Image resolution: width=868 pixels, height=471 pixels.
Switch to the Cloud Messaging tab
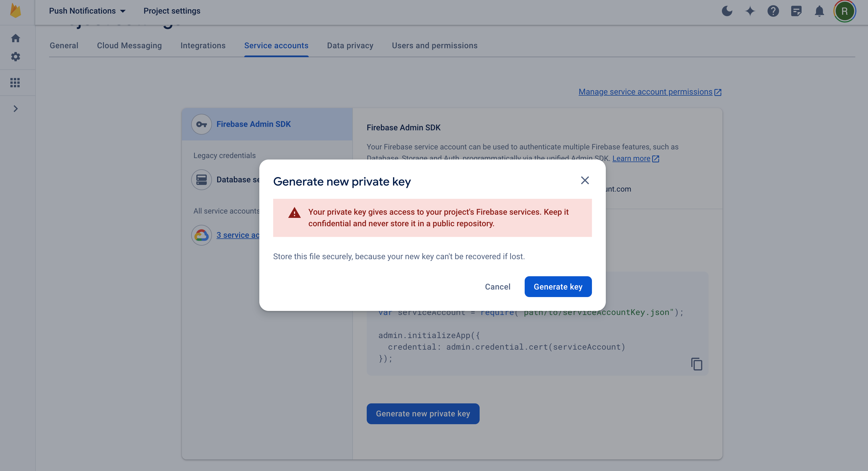click(x=129, y=46)
